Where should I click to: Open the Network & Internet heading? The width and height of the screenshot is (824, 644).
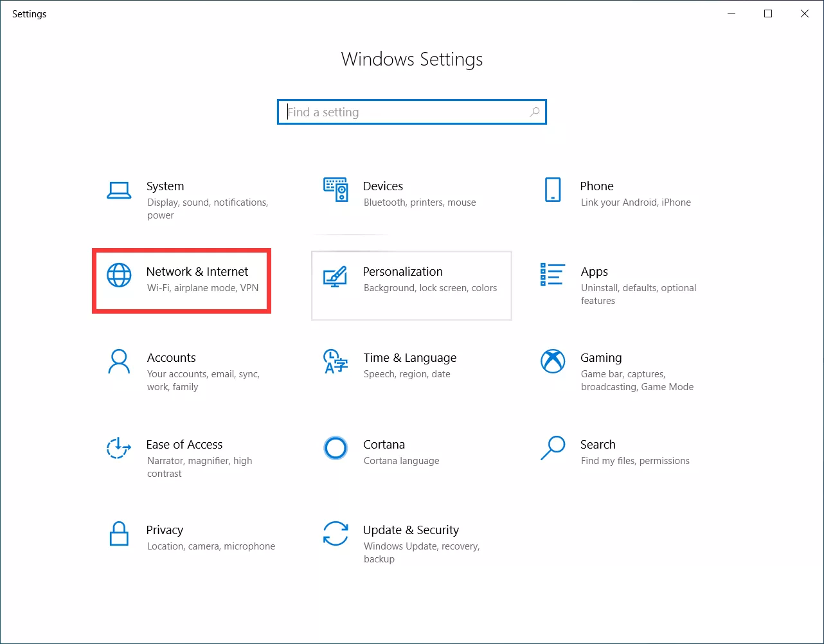point(197,271)
